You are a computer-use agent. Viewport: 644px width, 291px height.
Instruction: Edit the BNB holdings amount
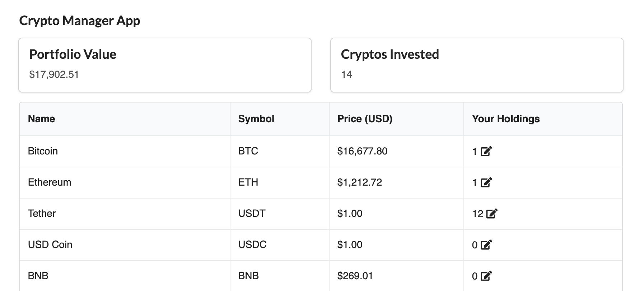486,276
